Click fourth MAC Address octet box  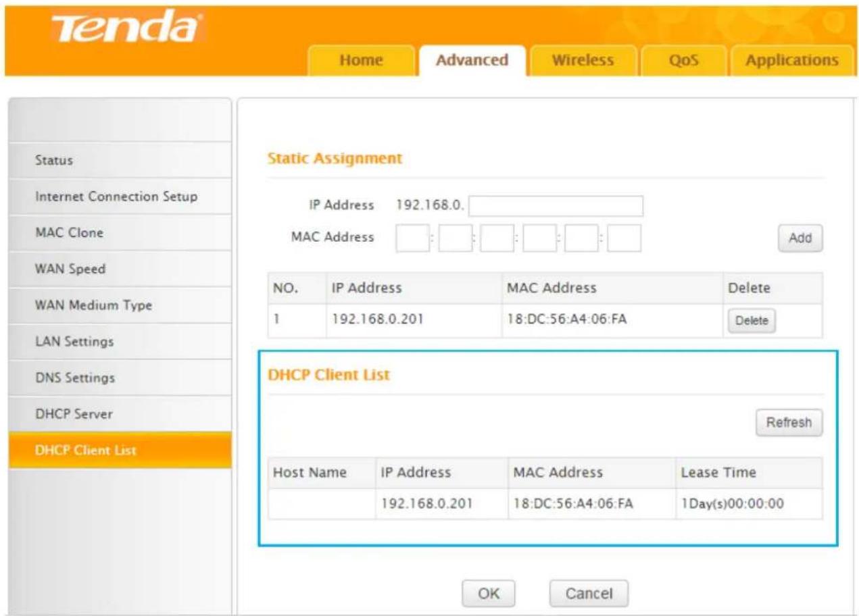tap(539, 238)
